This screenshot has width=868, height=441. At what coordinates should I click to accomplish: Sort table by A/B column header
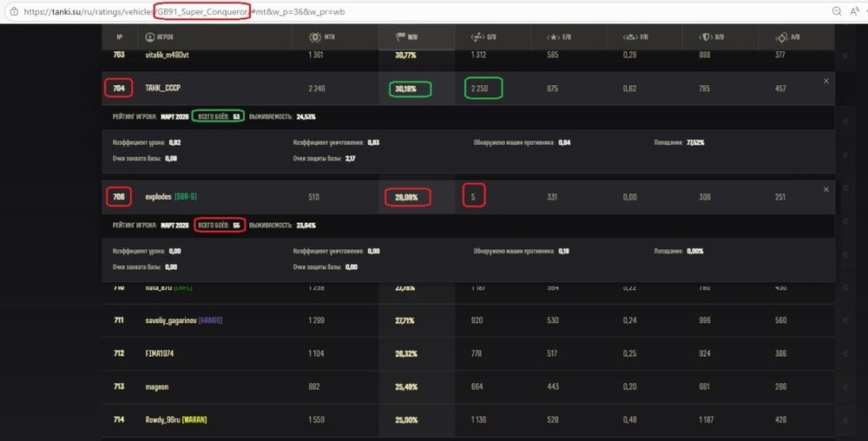coord(788,37)
